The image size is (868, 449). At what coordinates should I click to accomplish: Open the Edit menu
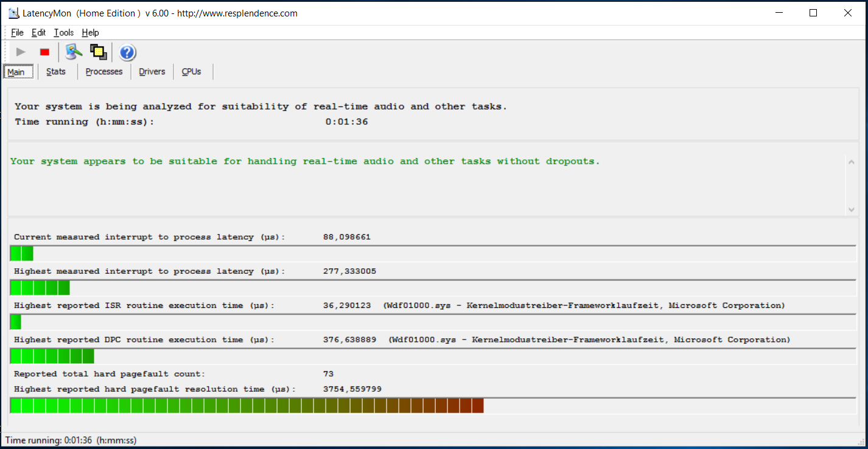coord(38,33)
